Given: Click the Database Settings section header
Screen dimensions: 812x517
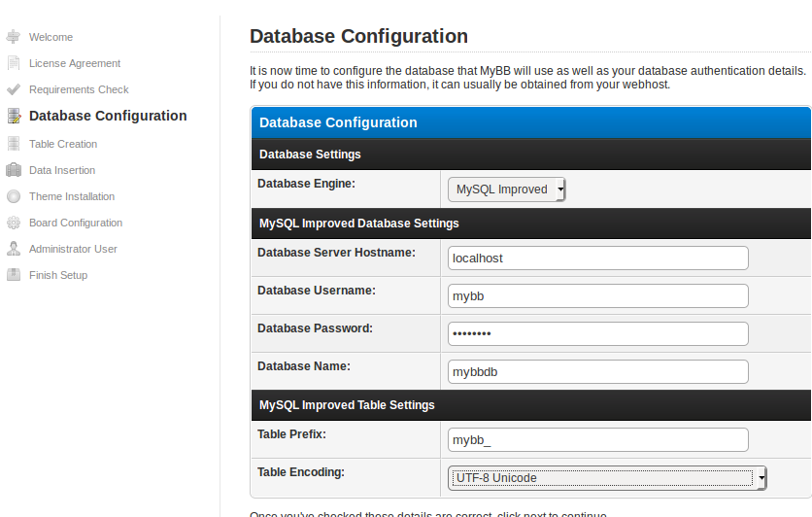Looking at the screenshot, I should 531,155.
